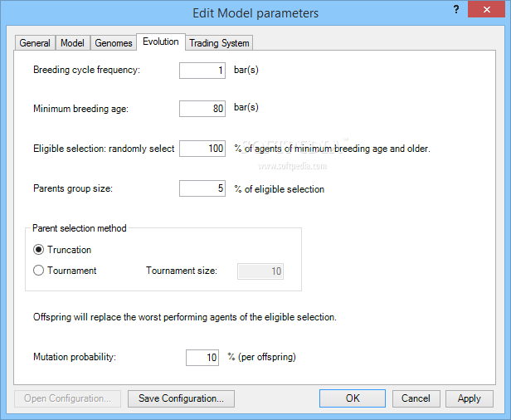Select the Truncation radio button
Image resolution: width=511 pixels, height=420 pixels.
39,250
